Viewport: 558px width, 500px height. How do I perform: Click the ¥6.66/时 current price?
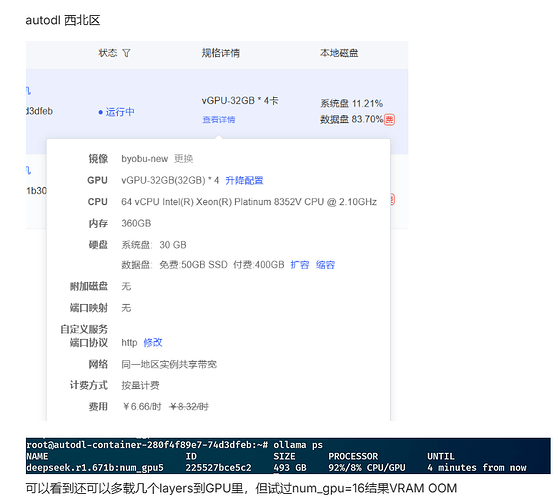tap(142, 406)
